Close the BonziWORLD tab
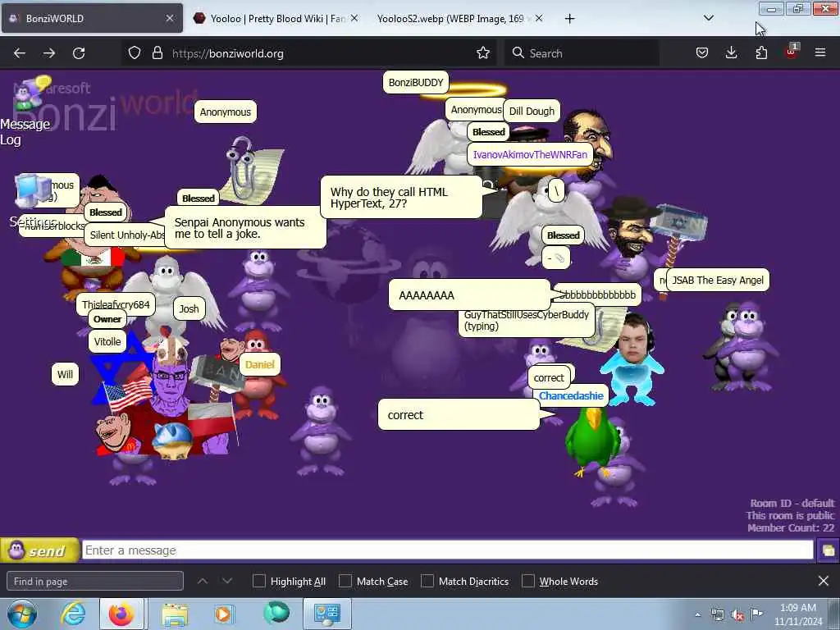This screenshot has height=630, width=840. tap(170, 19)
